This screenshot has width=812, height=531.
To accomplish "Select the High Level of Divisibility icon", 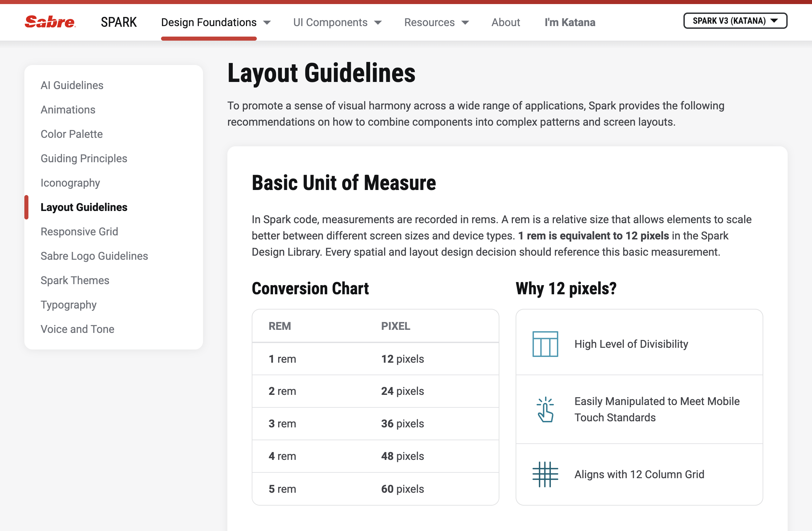I will click(545, 344).
